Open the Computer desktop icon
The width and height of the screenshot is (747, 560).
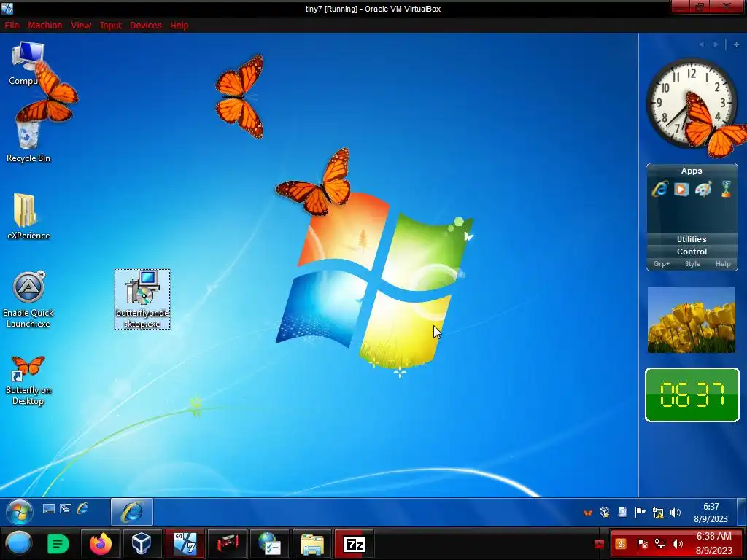coord(27,63)
